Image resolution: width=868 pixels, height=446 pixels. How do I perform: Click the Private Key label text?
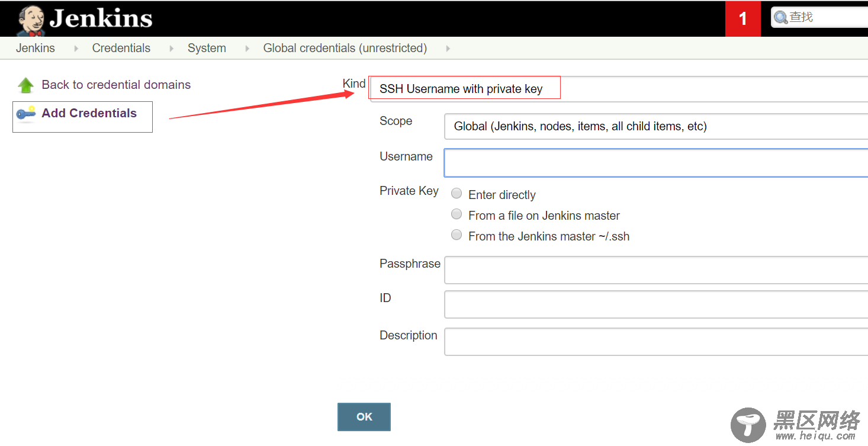(x=409, y=191)
